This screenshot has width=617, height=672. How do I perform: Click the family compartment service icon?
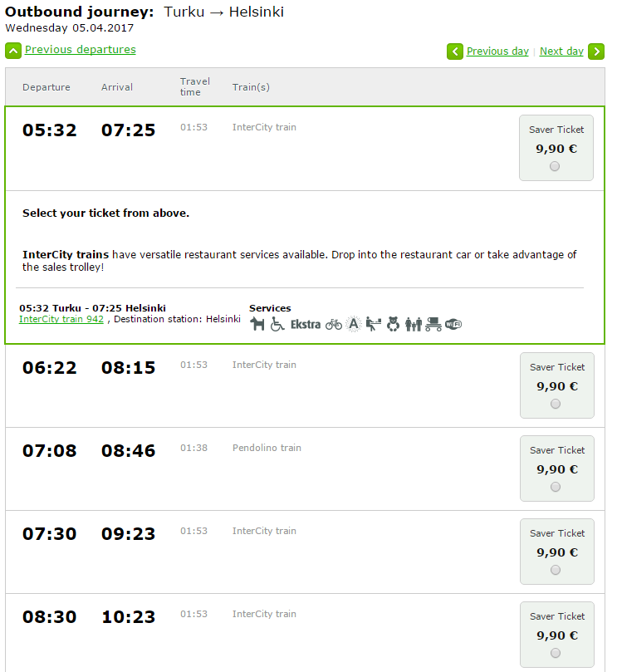(414, 324)
